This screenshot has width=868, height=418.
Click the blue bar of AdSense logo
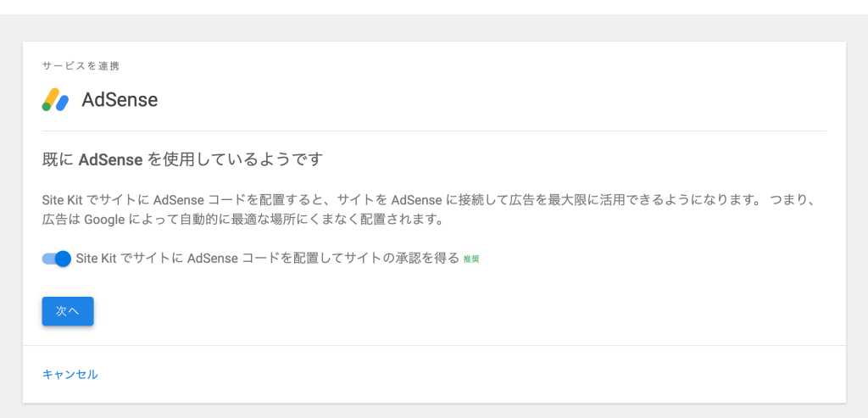62,103
